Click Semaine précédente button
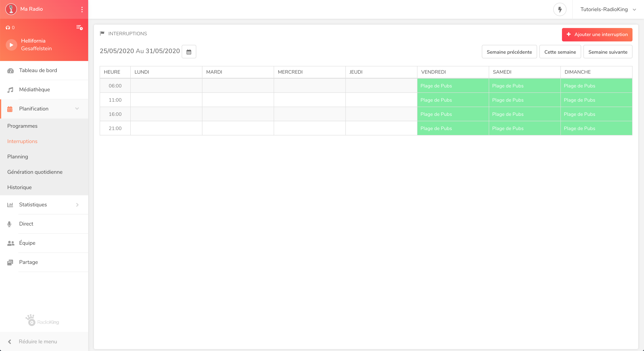 click(x=509, y=52)
